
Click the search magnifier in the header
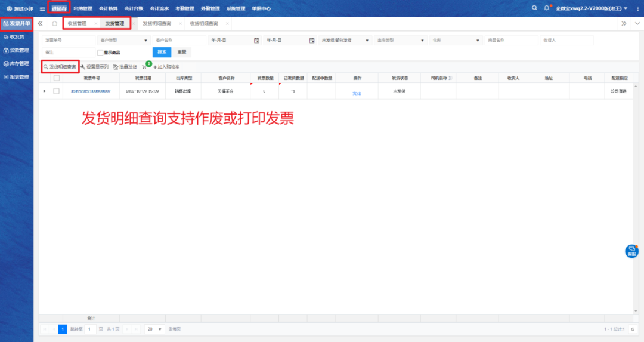(534, 8)
